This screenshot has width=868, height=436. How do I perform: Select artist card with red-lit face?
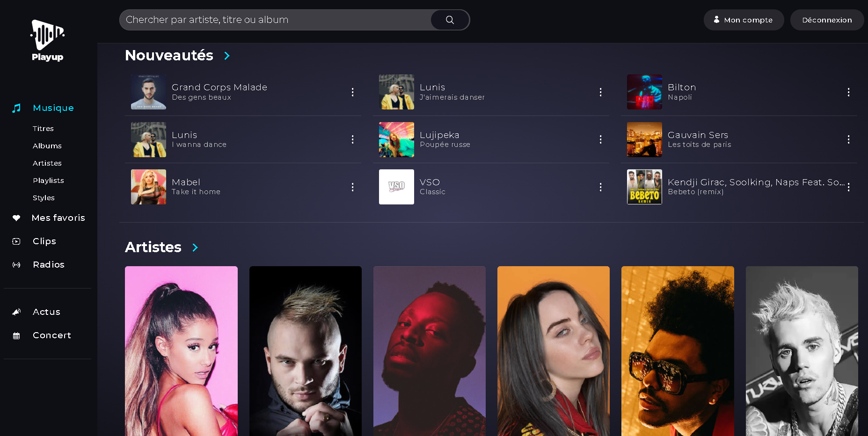430,351
